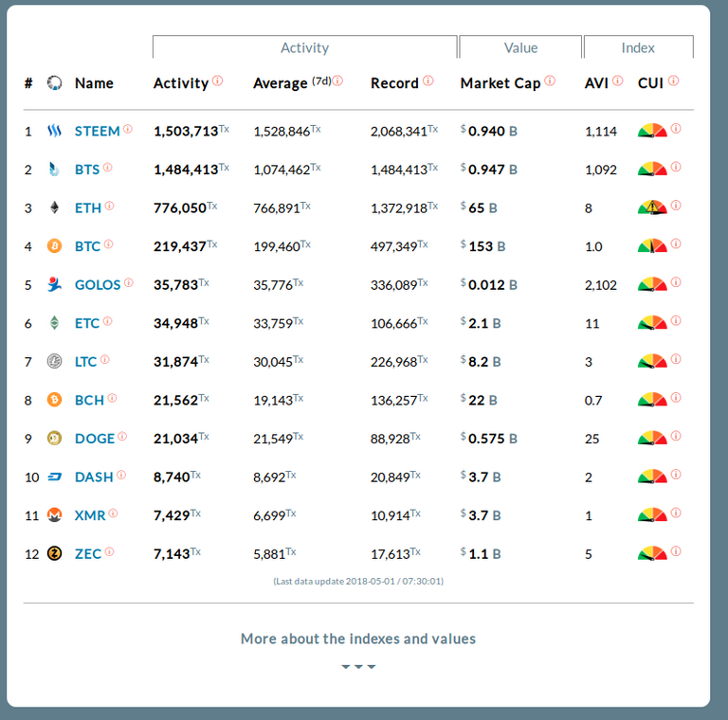Sort by the Activity column header
728x720 pixels.
tap(181, 83)
